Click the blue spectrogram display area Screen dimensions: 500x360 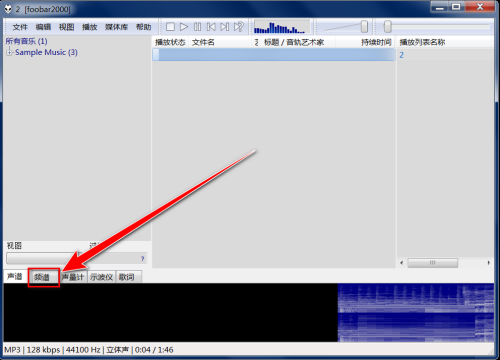[416, 313]
